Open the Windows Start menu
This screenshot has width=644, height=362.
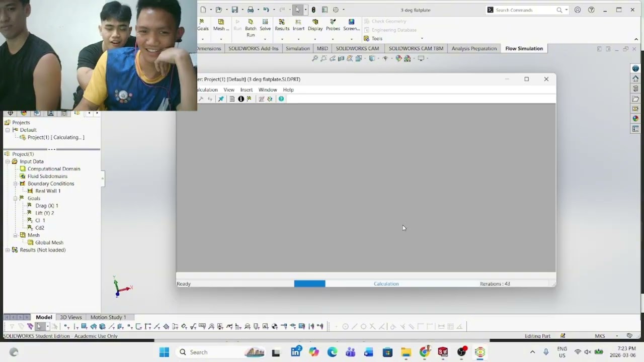[164, 352]
